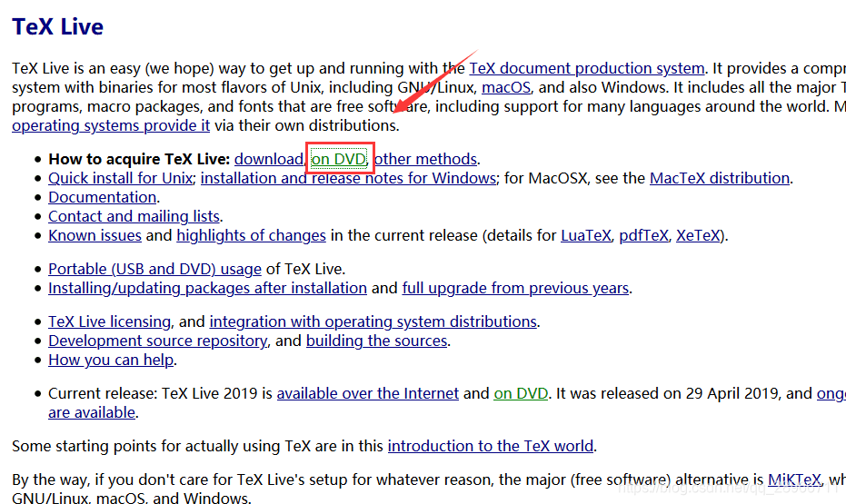Click the TeX Live page heading

point(58,27)
